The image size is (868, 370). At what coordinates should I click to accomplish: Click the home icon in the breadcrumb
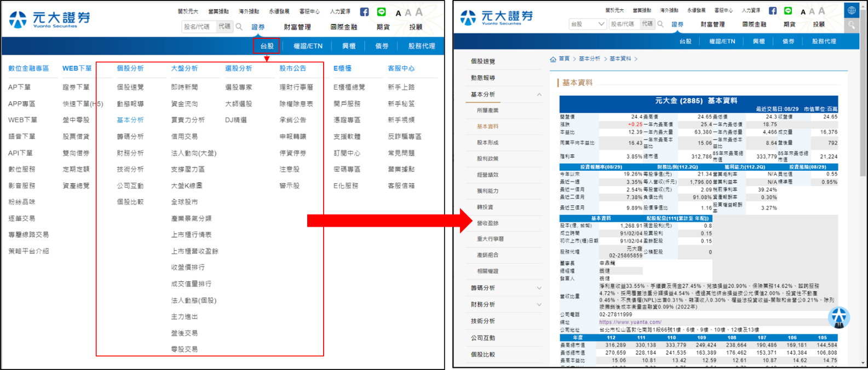(x=553, y=59)
